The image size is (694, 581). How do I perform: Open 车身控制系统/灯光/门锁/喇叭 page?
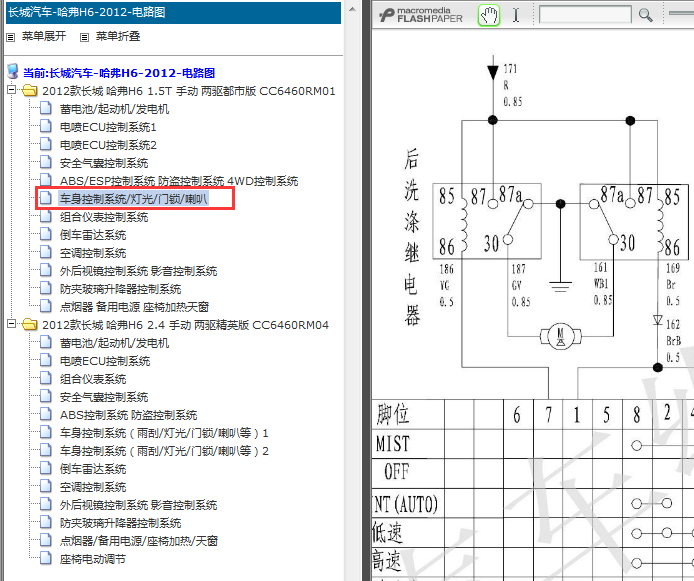[134, 199]
